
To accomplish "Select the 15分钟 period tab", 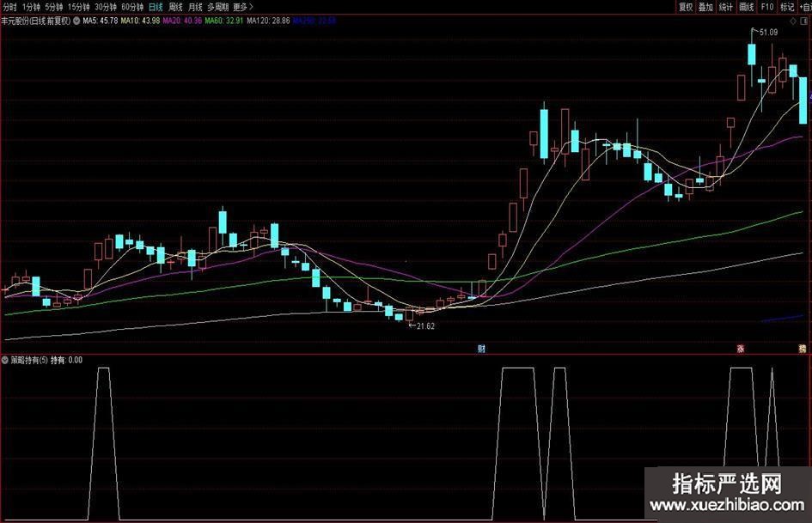I will coord(79,7).
